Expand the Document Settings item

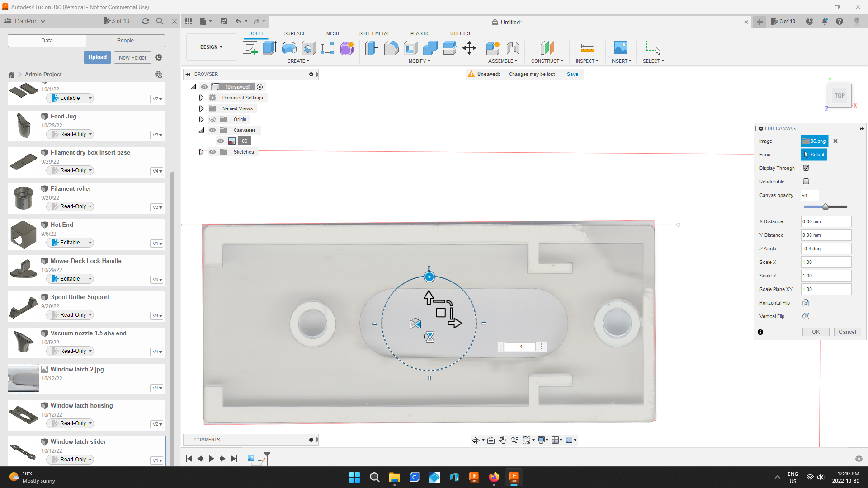coord(201,98)
